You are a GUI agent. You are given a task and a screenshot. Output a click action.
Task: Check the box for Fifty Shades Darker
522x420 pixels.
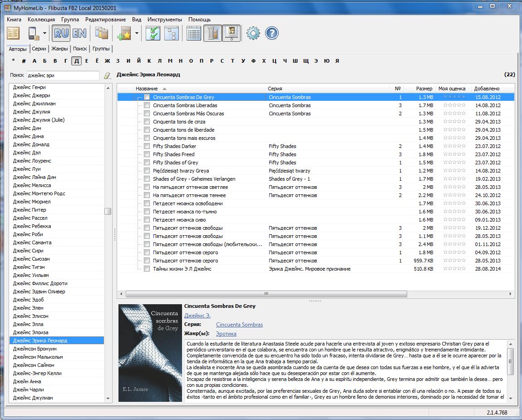pos(147,146)
